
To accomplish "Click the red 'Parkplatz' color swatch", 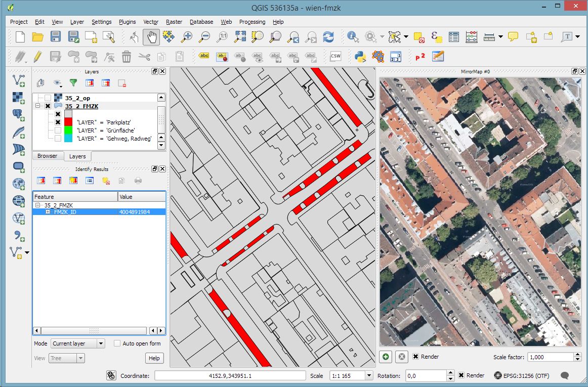I will (68, 122).
